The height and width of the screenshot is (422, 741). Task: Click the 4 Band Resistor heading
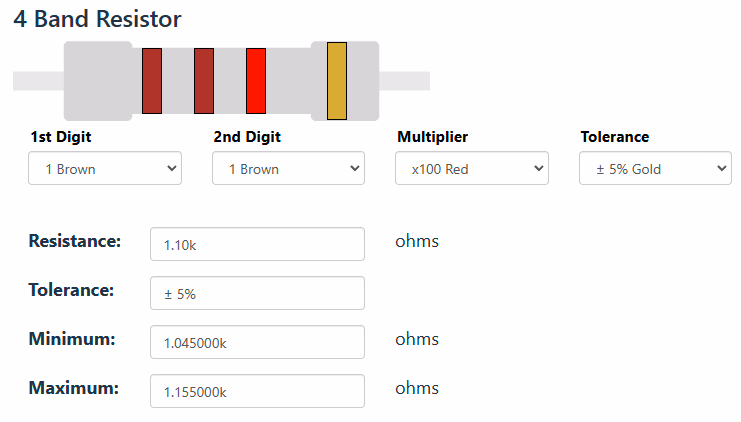pyautogui.click(x=97, y=19)
